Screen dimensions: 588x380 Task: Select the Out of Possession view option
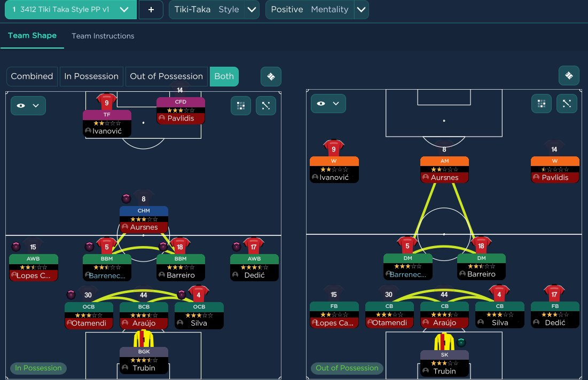coord(166,76)
